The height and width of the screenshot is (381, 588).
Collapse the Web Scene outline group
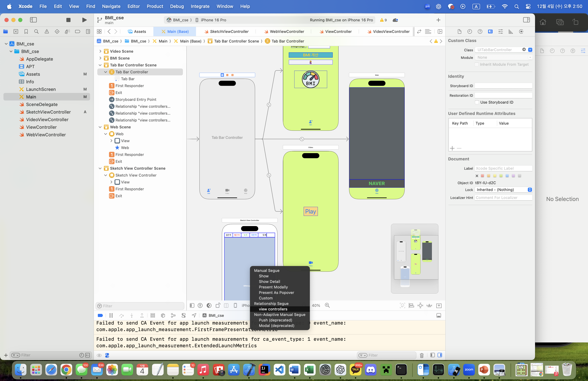(x=100, y=127)
